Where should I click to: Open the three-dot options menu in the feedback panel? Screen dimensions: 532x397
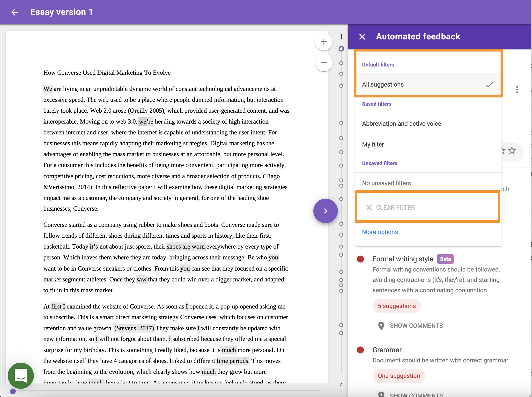pyautogui.click(x=517, y=90)
